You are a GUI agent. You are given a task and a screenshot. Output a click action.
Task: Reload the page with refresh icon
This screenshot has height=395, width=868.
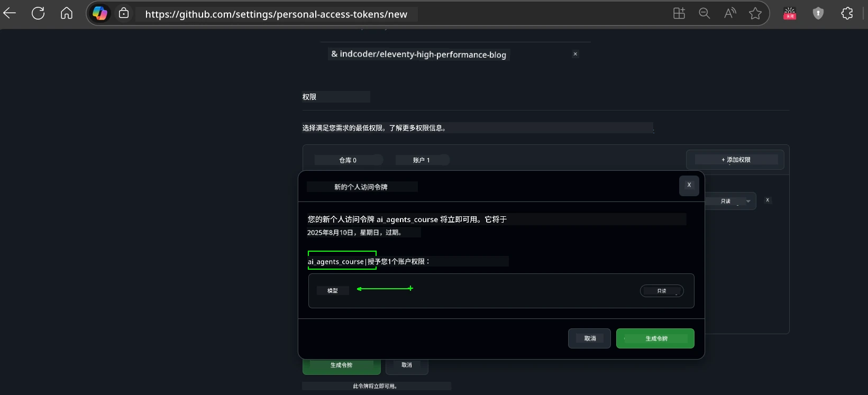pos(38,14)
